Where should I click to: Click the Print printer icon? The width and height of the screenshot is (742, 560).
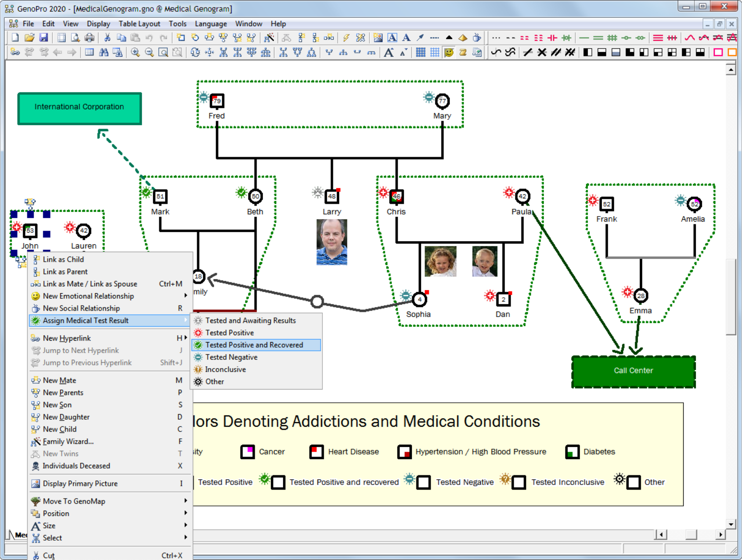[x=89, y=37]
